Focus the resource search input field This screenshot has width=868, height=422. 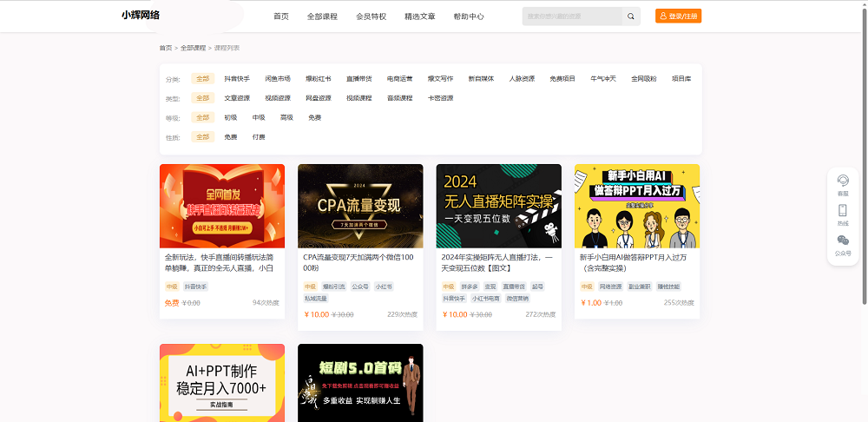pos(572,16)
